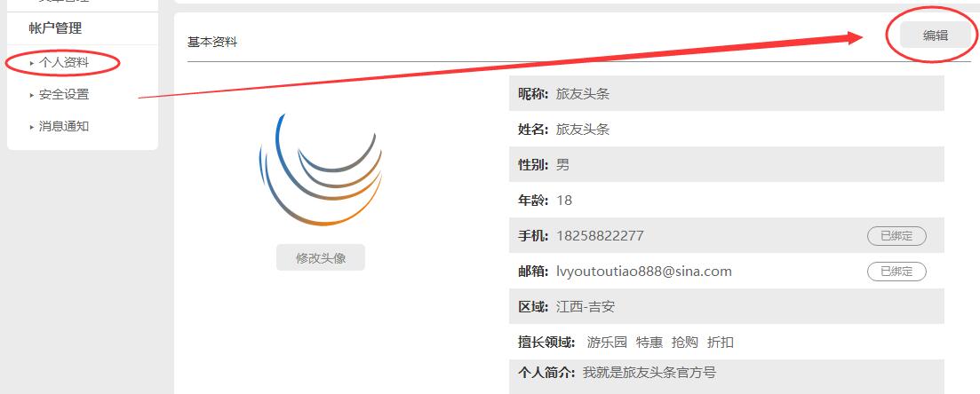Select name value 旅友头条 in 姓名 row

click(x=583, y=130)
